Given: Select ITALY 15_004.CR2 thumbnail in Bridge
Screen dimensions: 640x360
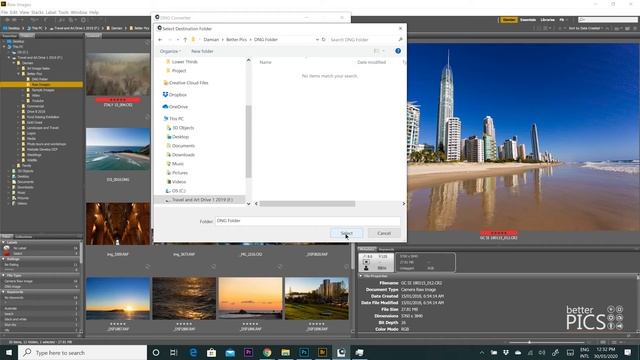Looking at the screenshot, I should tap(118, 75).
